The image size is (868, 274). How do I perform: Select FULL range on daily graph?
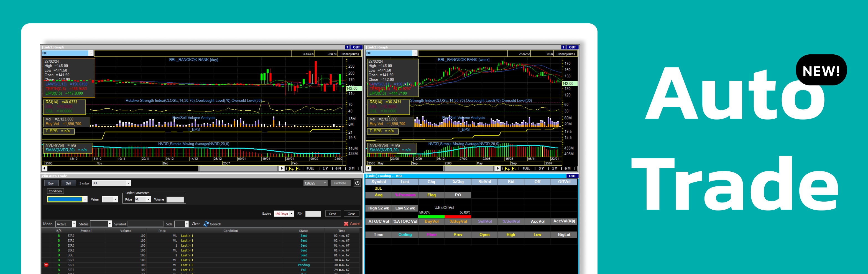[x=310, y=169]
